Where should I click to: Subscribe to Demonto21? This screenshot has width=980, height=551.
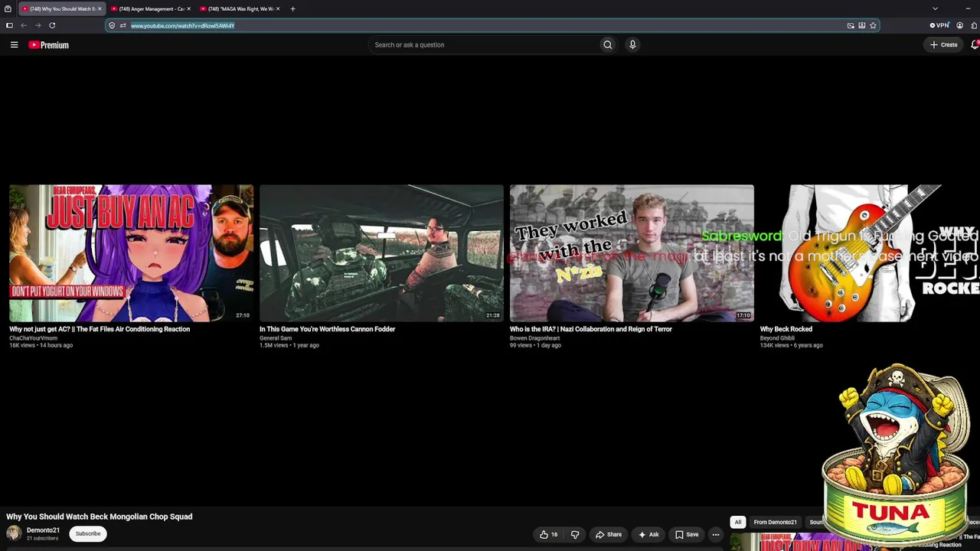tap(88, 533)
